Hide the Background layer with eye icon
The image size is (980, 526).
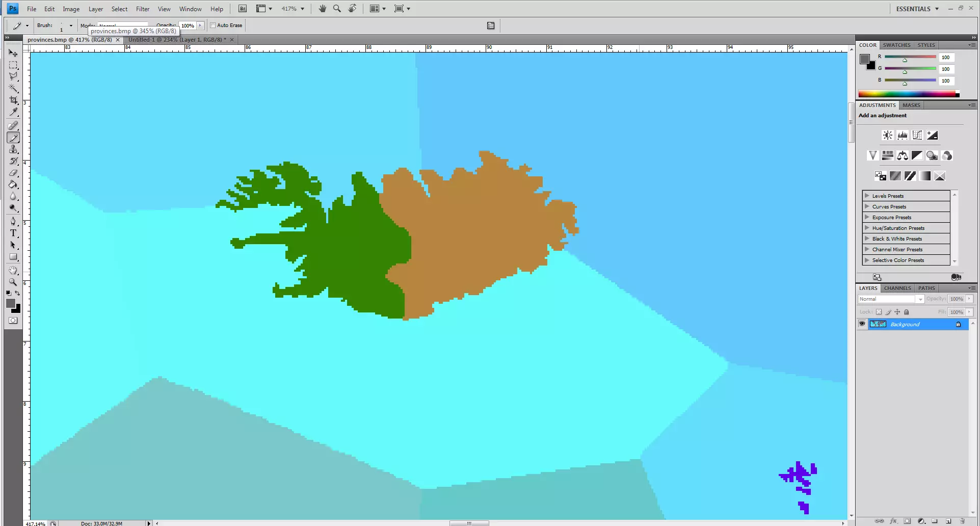(x=862, y=324)
